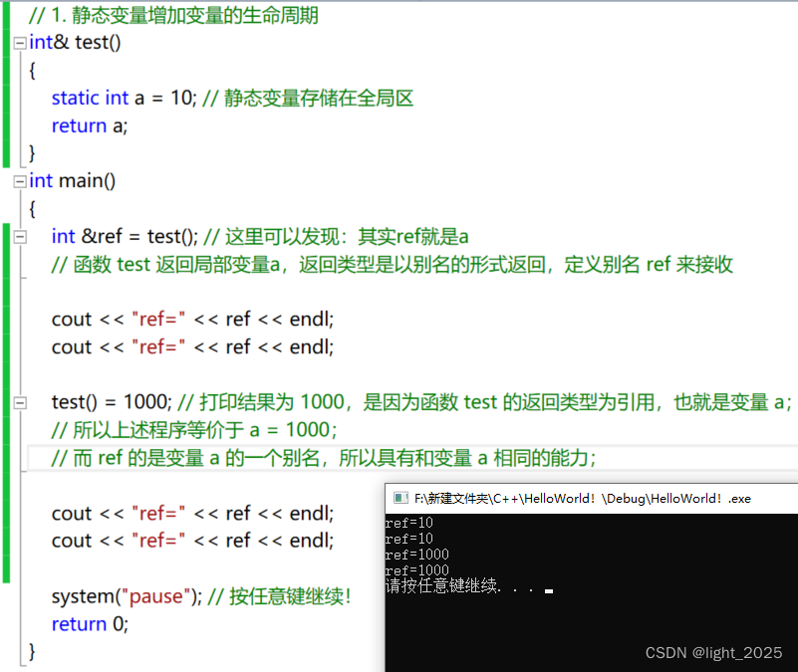Click the second cout "ref=" line before test() = 1000
The width and height of the screenshot is (798, 672).
click(x=192, y=347)
